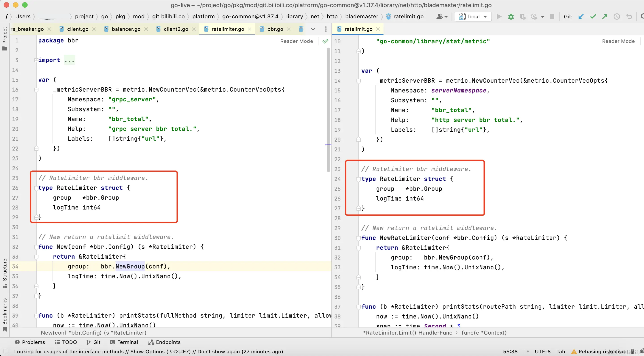Click Run with Coverage shield icon
The height and width of the screenshot is (356, 644).
[x=522, y=17]
